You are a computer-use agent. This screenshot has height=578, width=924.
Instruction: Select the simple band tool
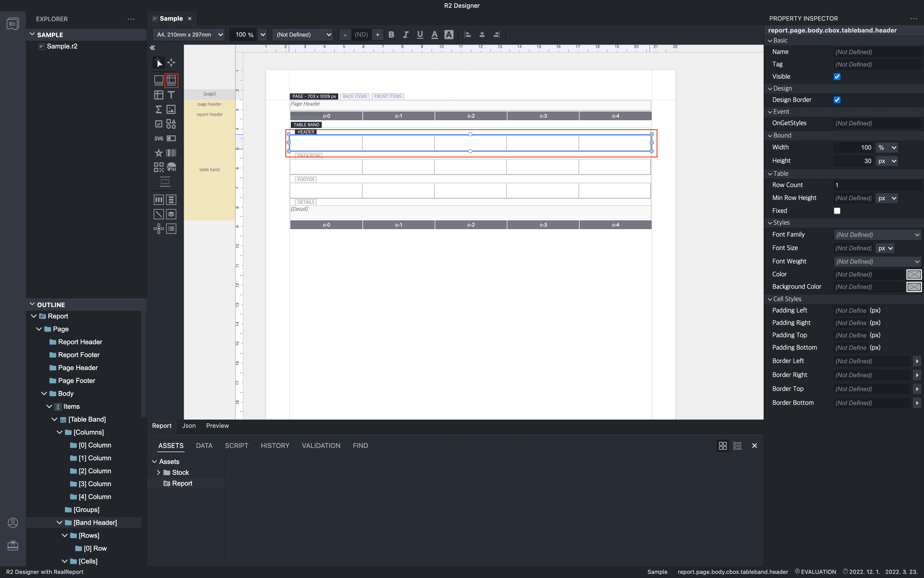(159, 80)
